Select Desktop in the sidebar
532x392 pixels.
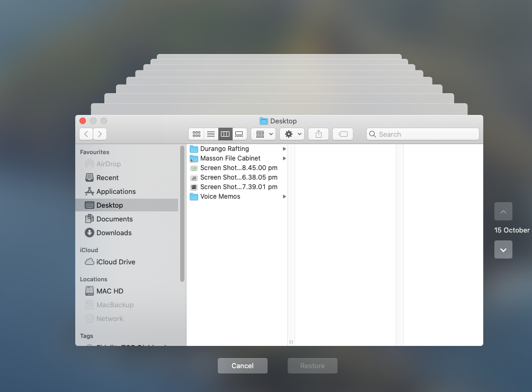[127, 205]
